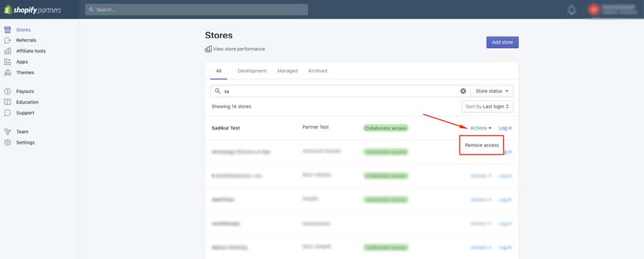Click the Support chat icon
Viewport: 644px width, 259px height.
(7, 113)
